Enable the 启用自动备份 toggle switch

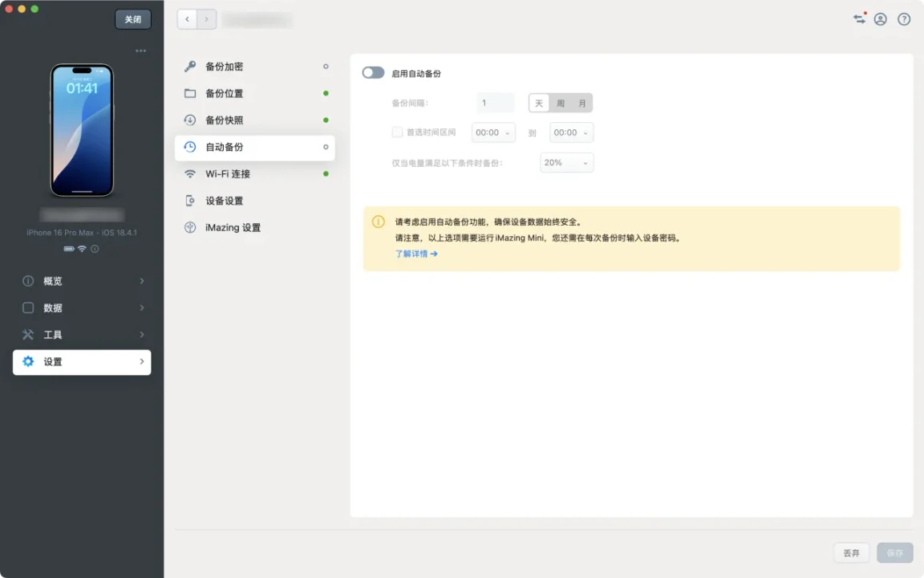click(373, 72)
